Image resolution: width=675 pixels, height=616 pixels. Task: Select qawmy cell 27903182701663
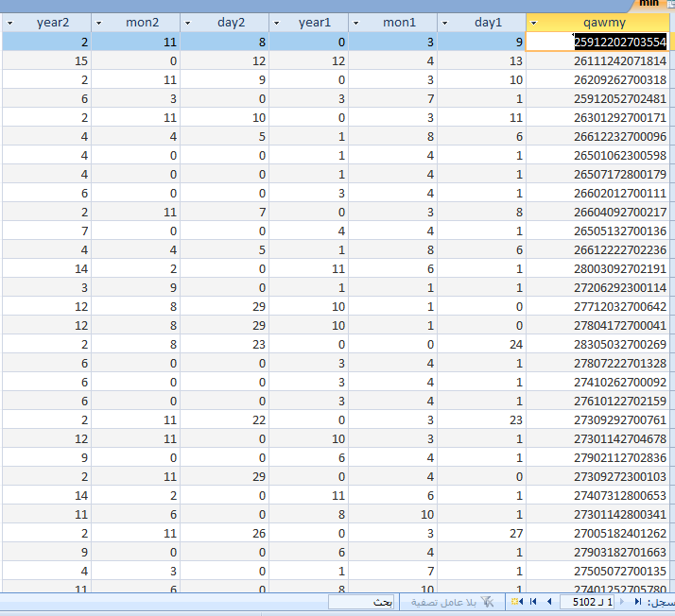tap(597, 553)
